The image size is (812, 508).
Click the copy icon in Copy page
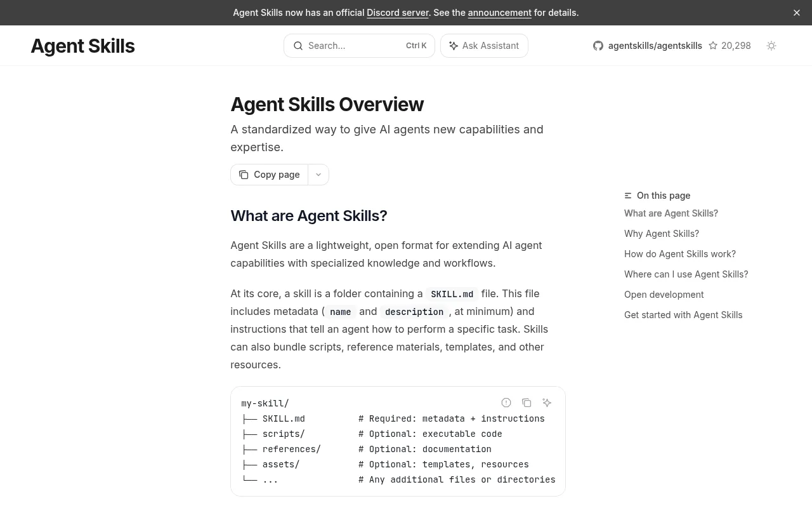pyautogui.click(x=244, y=175)
